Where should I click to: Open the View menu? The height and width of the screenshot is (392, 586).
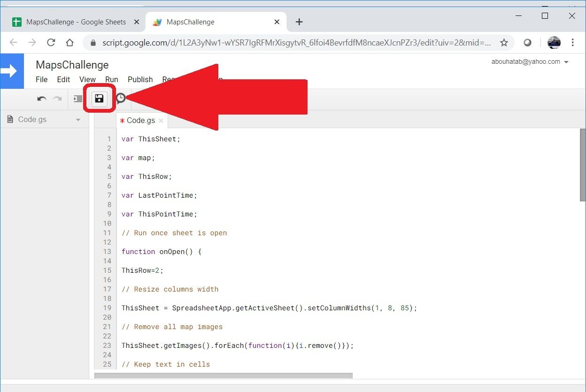tap(87, 79)
